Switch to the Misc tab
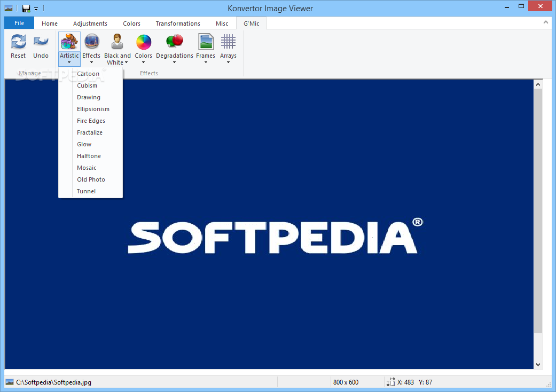Image resolution: width=556 pixels, height=392 pixels. 222,23
